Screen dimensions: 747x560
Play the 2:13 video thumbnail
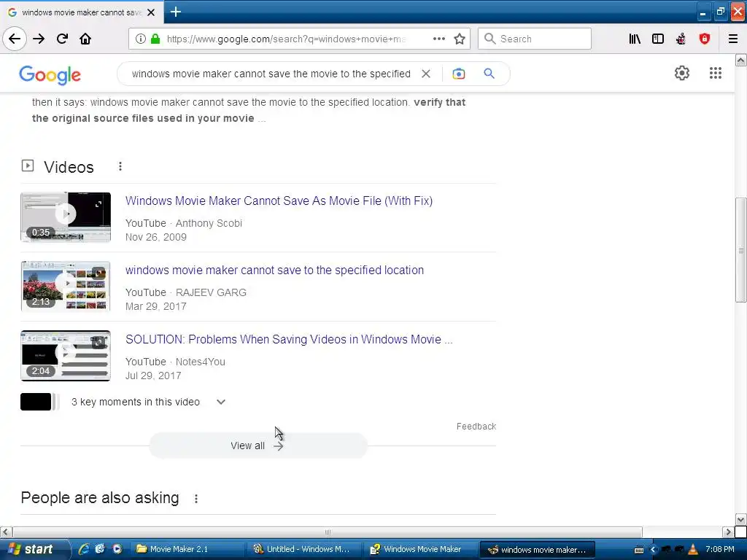click(66, 286)
